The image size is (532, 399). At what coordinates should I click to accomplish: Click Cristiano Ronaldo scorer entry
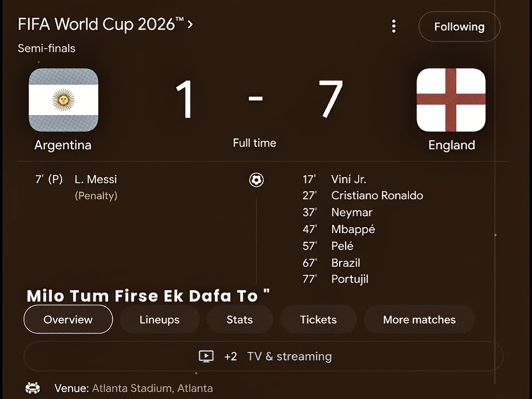[x=377, y=195]
